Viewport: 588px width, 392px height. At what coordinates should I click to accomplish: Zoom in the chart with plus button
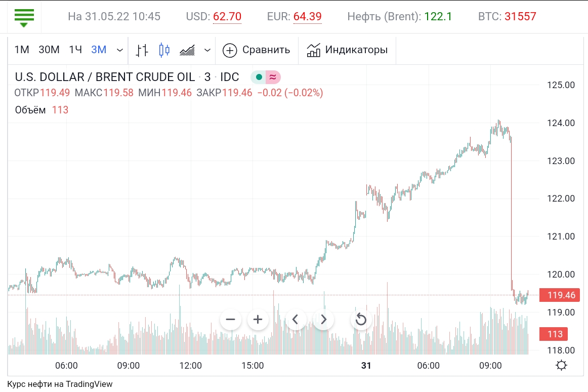click(258, 320)
